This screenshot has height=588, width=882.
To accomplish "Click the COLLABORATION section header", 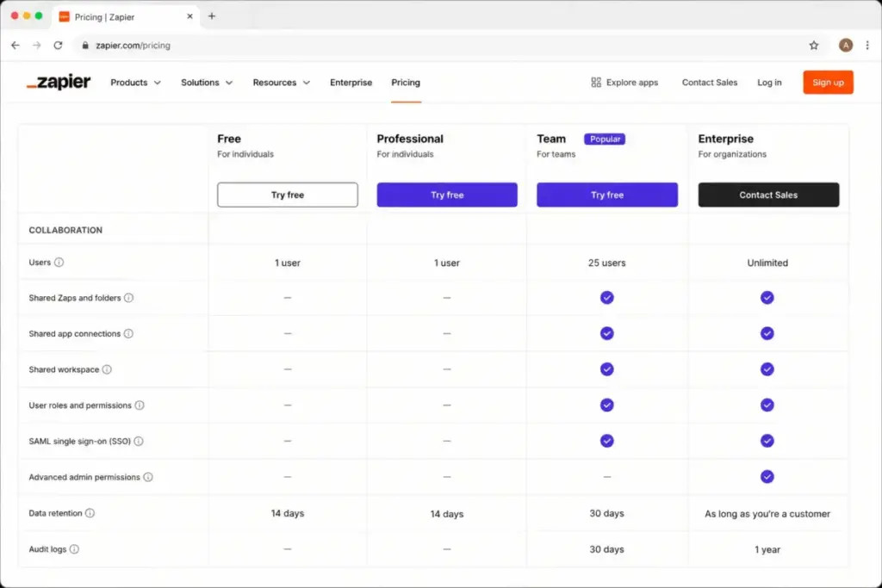I will 65,231.
